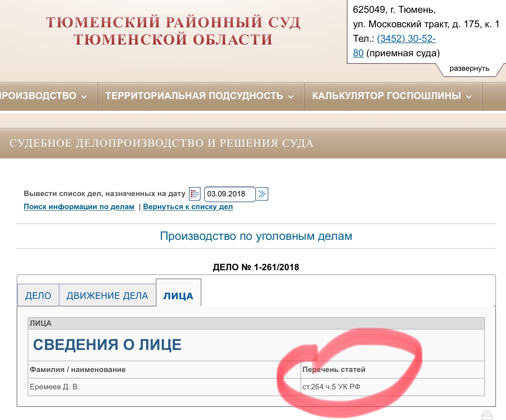Open ТЕРРИТОРИАЛЬНАЯ ПОДСУДНОСТЬ dropdown menu
The image size is (506, 420).
click(x=200, y=96)
